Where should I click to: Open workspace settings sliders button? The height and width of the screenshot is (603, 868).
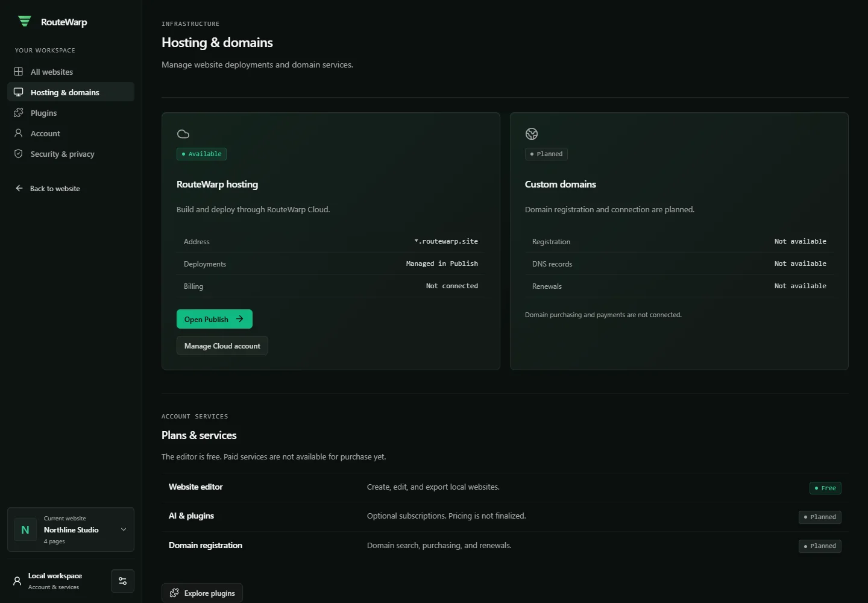(x=123, y=581)
